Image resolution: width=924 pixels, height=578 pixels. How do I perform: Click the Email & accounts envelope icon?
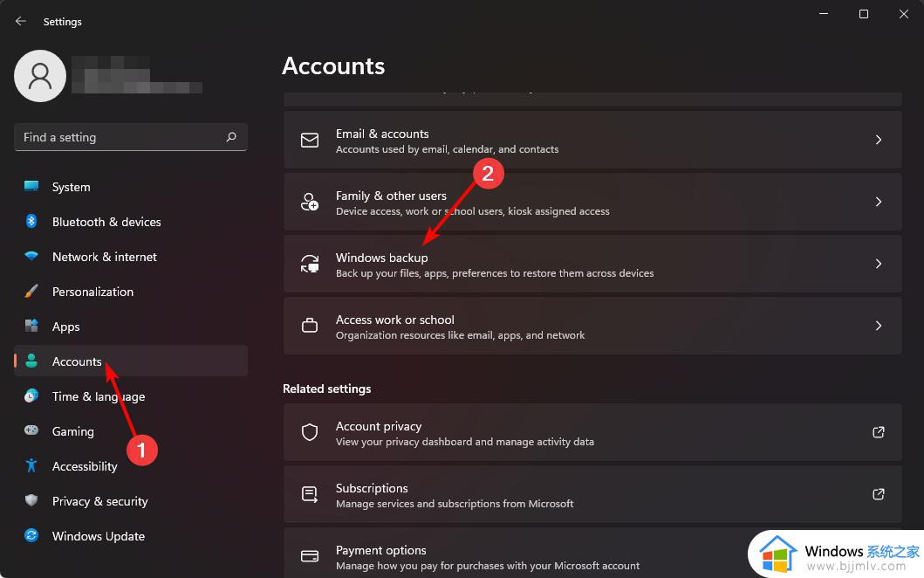[x=310, y=140]
